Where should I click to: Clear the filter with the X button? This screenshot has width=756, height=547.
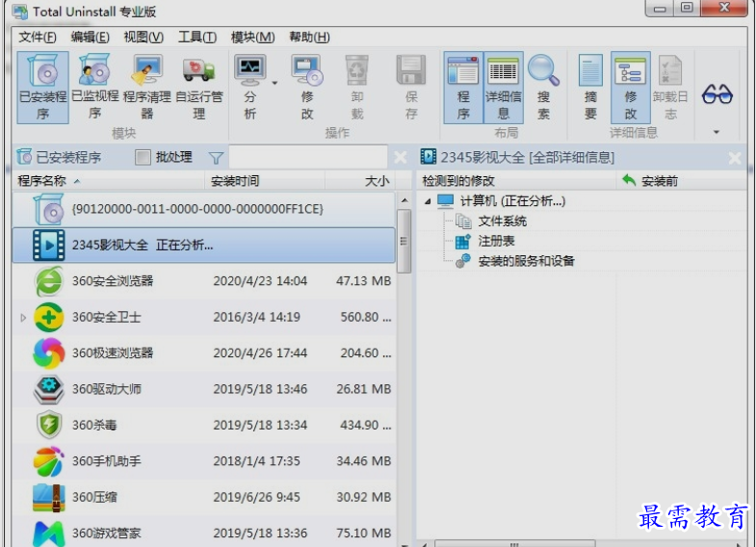(401, 157)
